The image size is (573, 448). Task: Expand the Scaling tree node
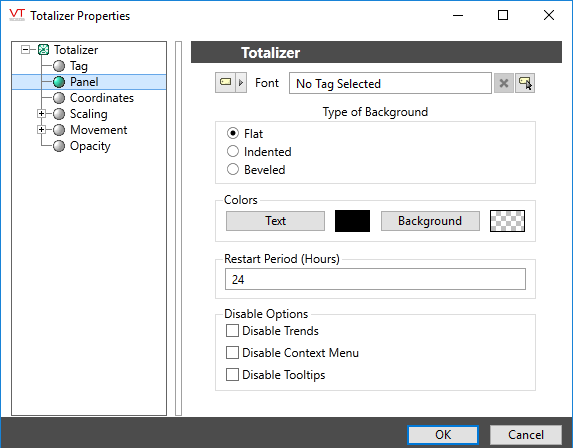coord(41,114)
